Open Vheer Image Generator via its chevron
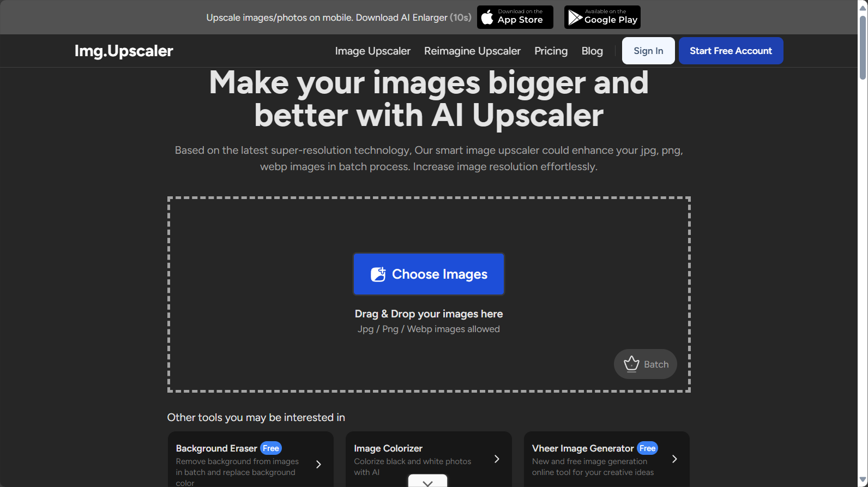The height and width of the screenshot is (487, 868). point(674,459)
